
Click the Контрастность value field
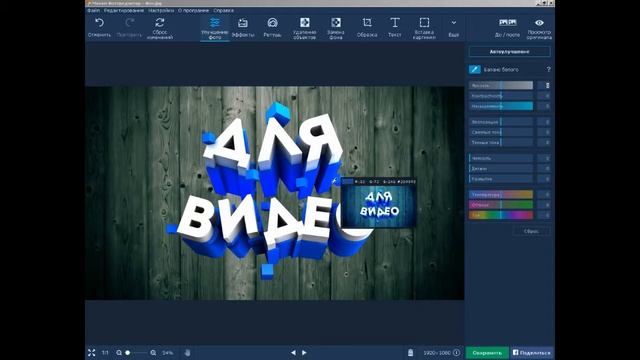pos(544,96)
